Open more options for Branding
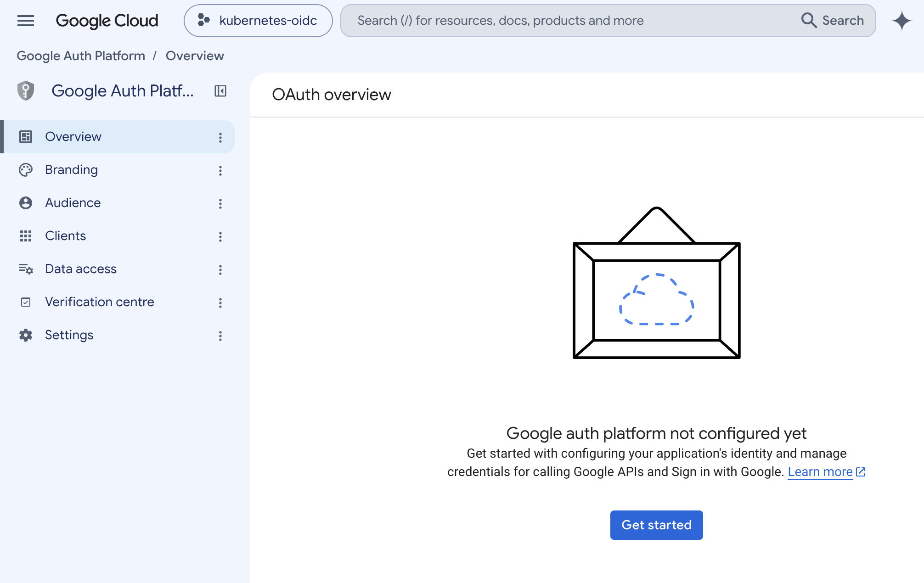The image size is (924, 583). pos(220,170)
